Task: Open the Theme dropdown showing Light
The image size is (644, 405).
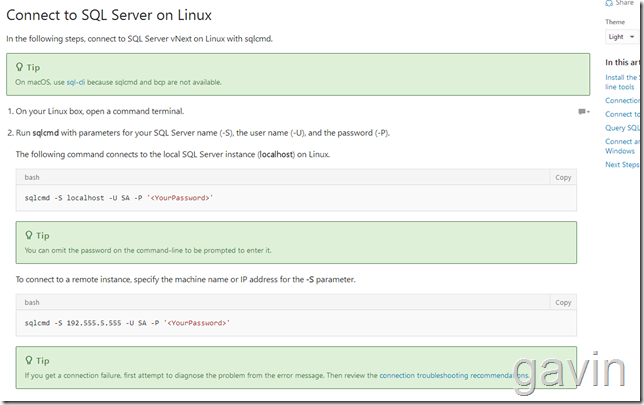Action: click(621, 37)
